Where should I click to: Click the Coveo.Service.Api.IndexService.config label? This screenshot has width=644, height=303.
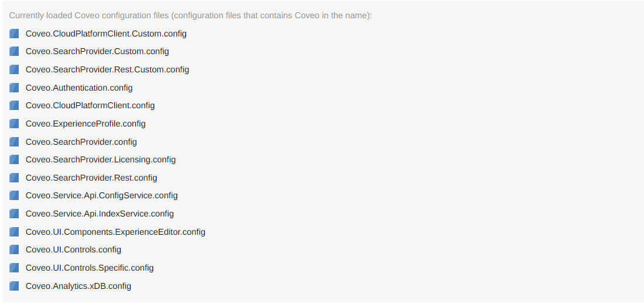pyautogui.click(x=99, y=214)
